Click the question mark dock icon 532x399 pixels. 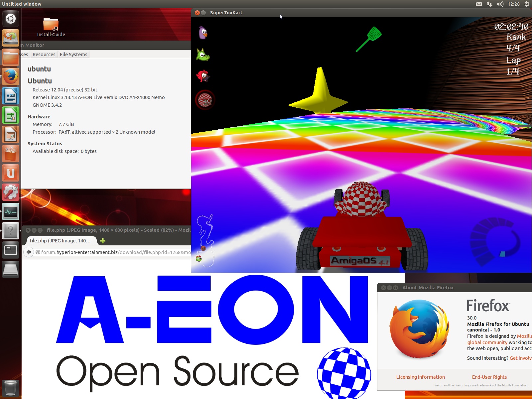[x=11, y=231]
